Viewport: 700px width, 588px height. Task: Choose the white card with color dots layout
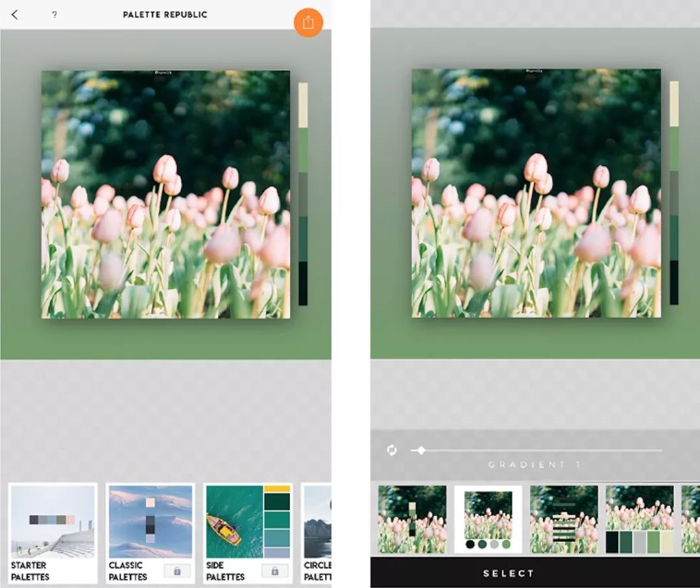(488, 519)
